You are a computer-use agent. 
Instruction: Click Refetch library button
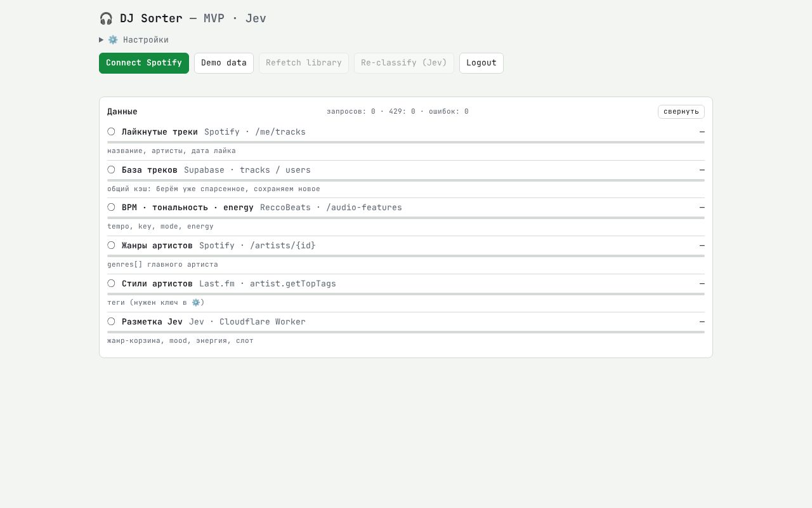304,63
